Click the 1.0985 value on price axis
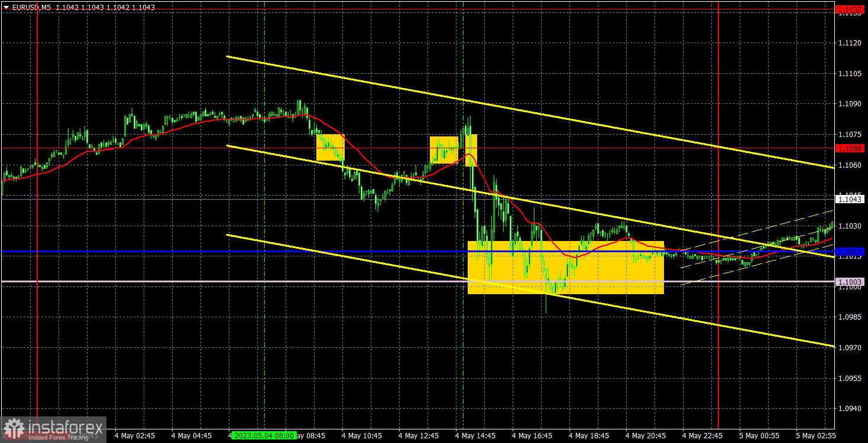The height and width of the screenshot is (443, 868). click(x=849, y=317)
